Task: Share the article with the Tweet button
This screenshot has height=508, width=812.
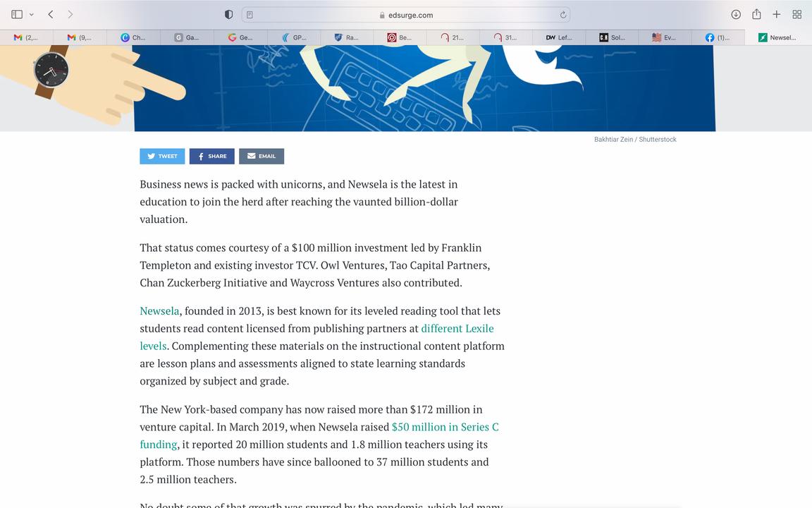Action: pyautogui.click(x=162, y=156)
